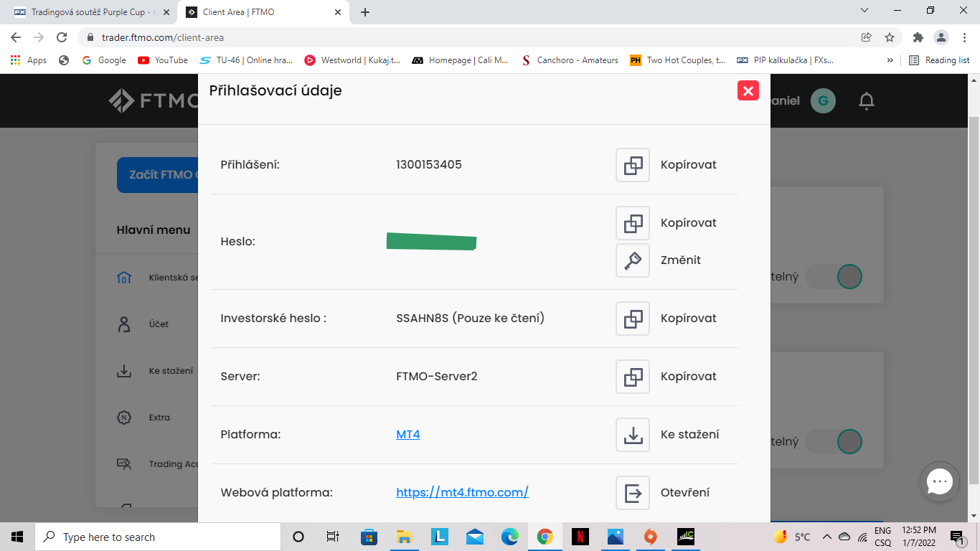The image size is (980, 551).
Task: Open a new browser tab
Action: pyautogui.click(x=365, y=12)
